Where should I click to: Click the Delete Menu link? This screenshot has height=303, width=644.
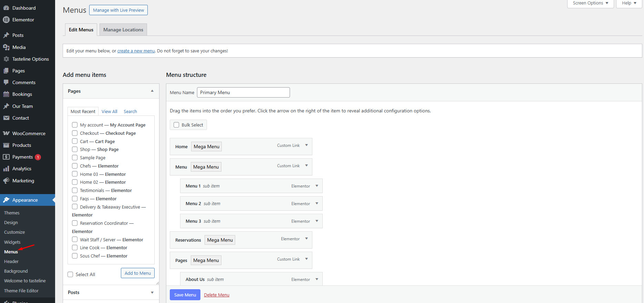pos(217,295)
